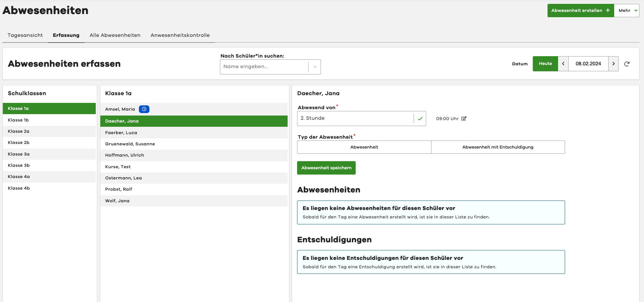Click the edit icon beside 09:00 Uhr

464,119
